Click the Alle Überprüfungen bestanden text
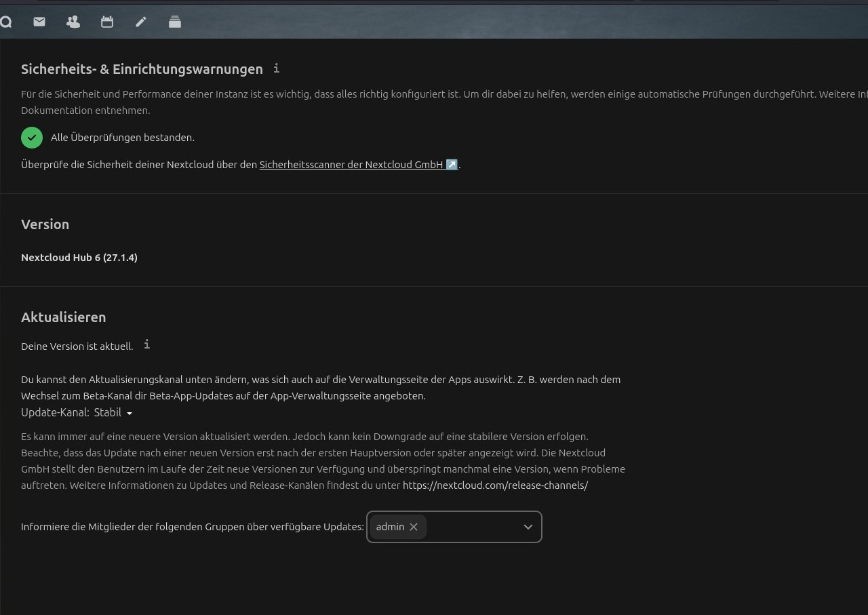The image size is (868, 615). pyautogui.click(x=123, y=138)
